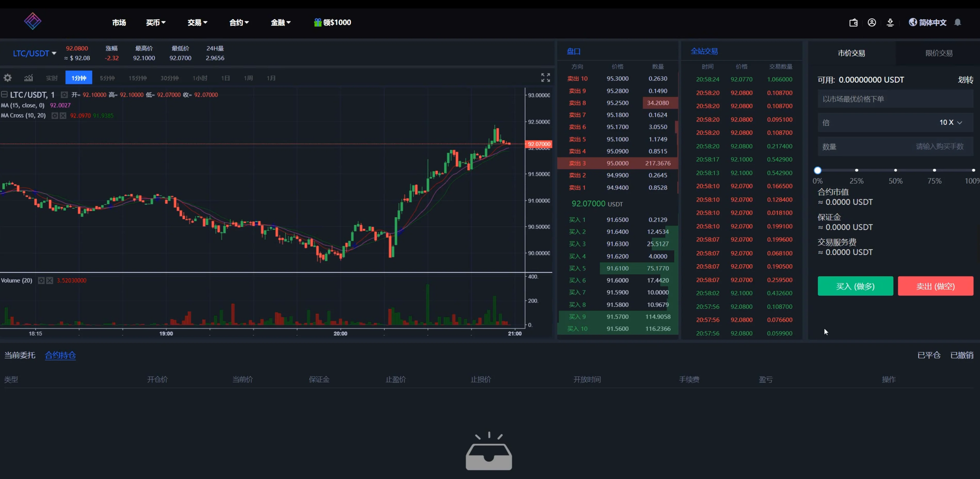Image resolution: width=980 pixels, height=479 pixels.
Task: Open user account profile icon
Action: click(872, 22)
